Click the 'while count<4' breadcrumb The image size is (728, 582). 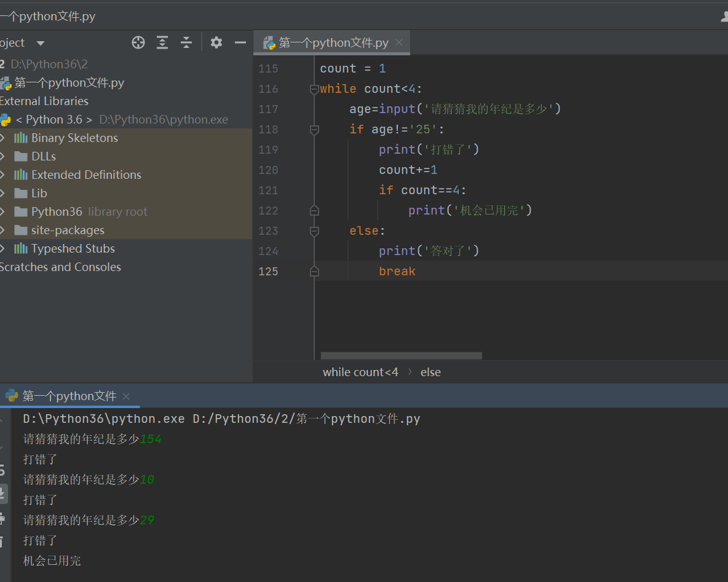[360, 372]
